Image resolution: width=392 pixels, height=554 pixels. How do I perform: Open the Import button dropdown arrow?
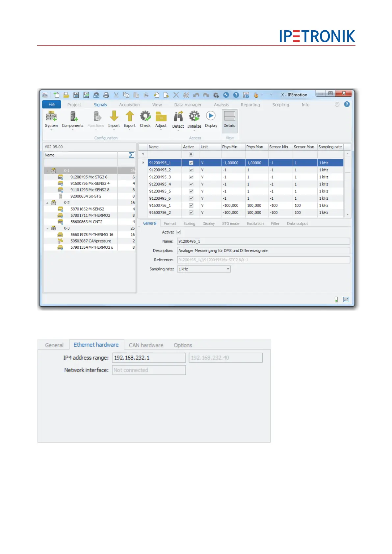pyautogui.click(x=114, y=130)
